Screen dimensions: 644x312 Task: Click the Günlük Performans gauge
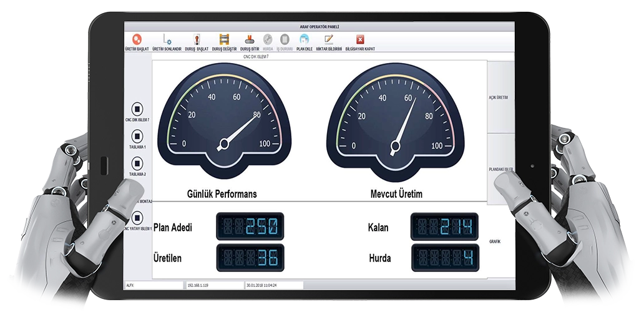pyautogui.click(x=223, y=125)
